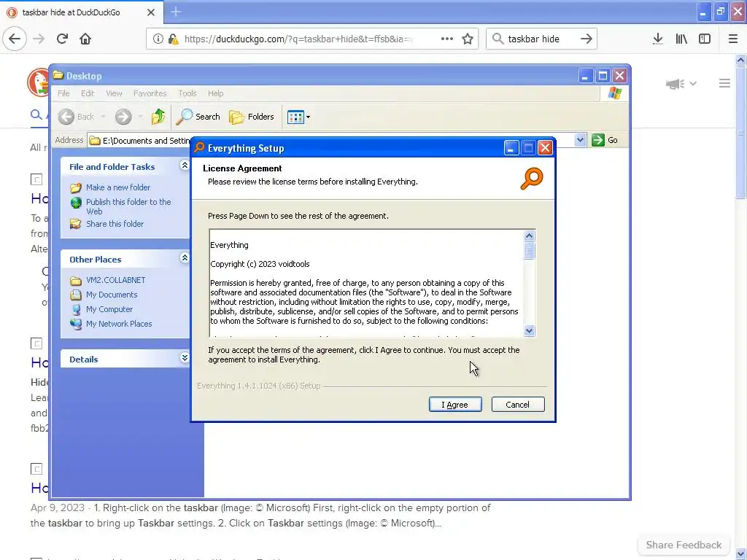Maximize the Desktop Explorer window
The image size is (747, 560).
pyautogui.click(x=603, y=76)
